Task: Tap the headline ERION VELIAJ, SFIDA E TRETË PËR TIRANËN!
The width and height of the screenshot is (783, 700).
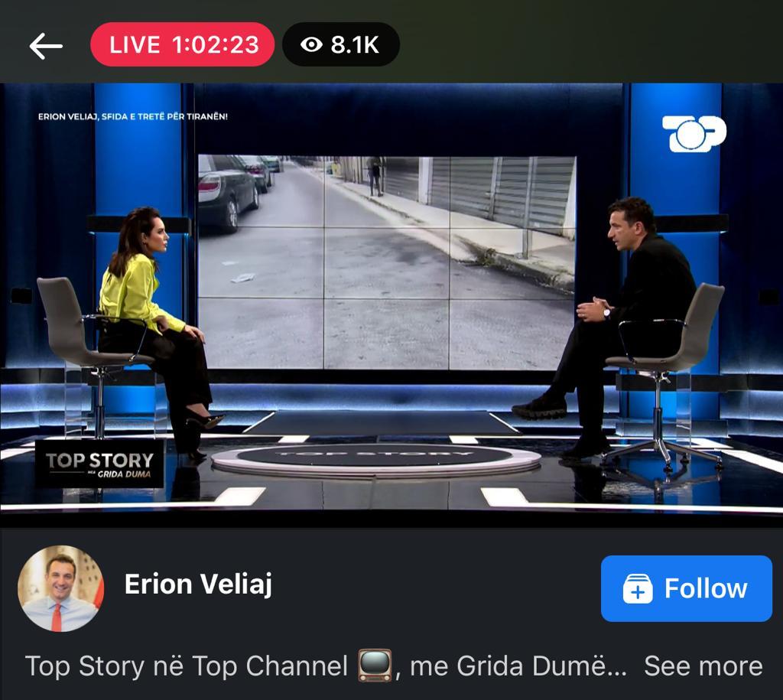Action: (133, 117)
